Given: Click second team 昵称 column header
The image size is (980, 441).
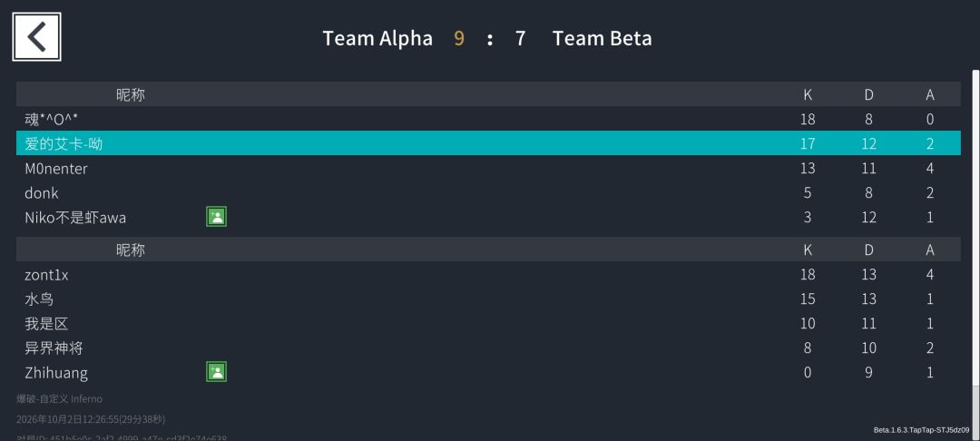Looking at the screenshot, I should click(x=130, y=250).
